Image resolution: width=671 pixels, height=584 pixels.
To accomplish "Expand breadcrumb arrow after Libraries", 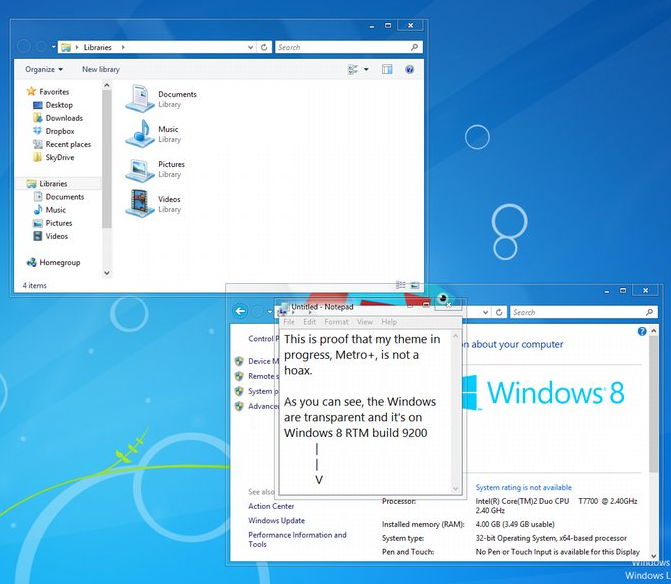I will (x=123, y=47).
